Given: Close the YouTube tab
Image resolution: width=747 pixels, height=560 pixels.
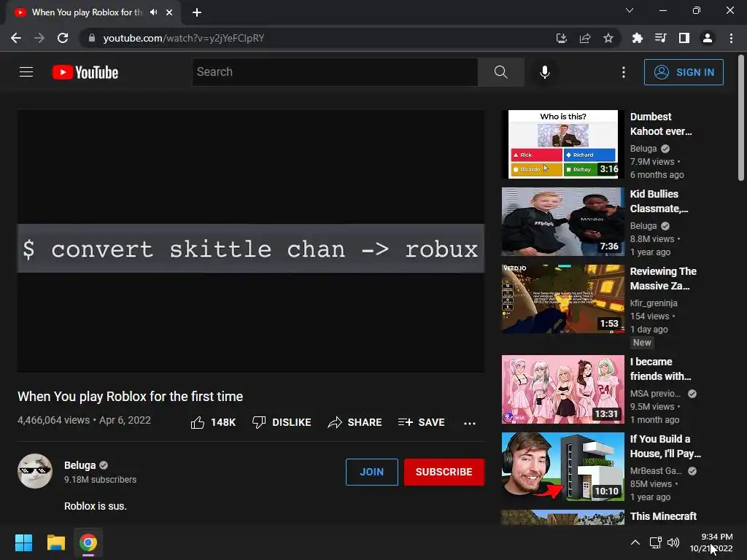Looking at the screenshot, I should pyautogui.click(x=169, y=12).
